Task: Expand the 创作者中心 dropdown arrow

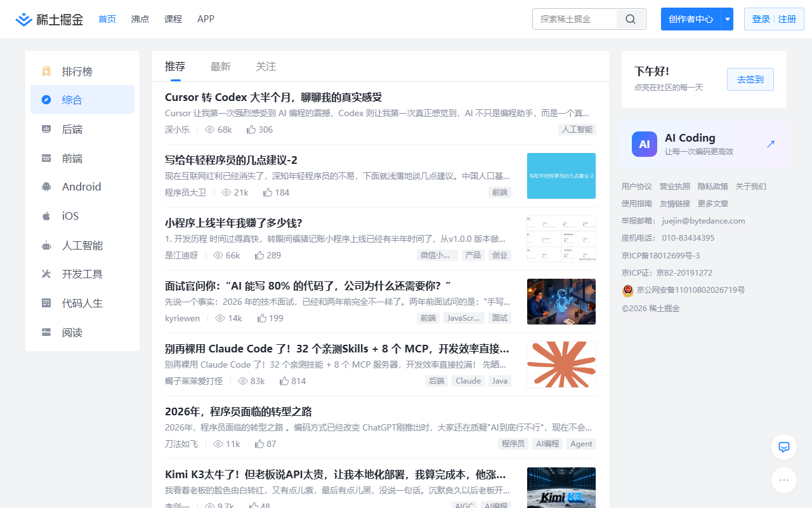Action: coord(728,19)
